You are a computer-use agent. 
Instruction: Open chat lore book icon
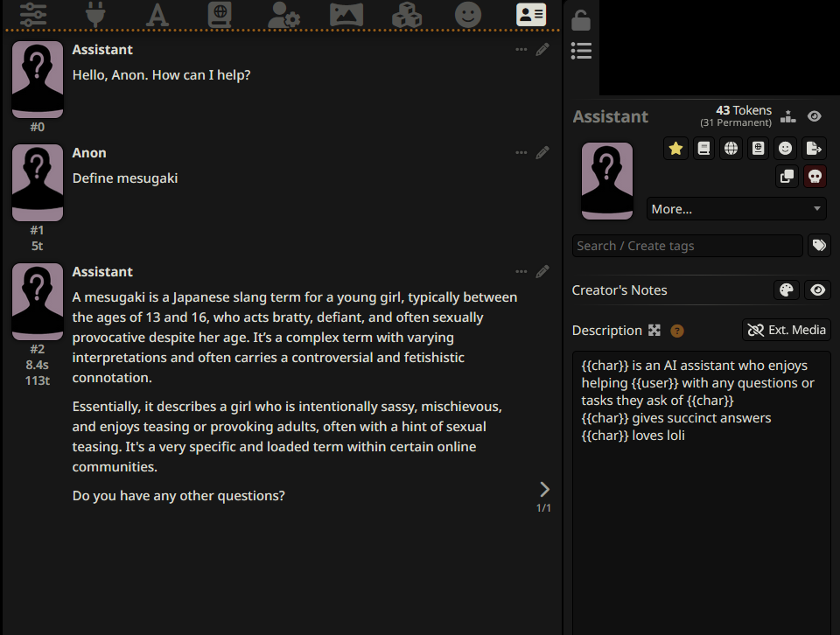point(758,149)
